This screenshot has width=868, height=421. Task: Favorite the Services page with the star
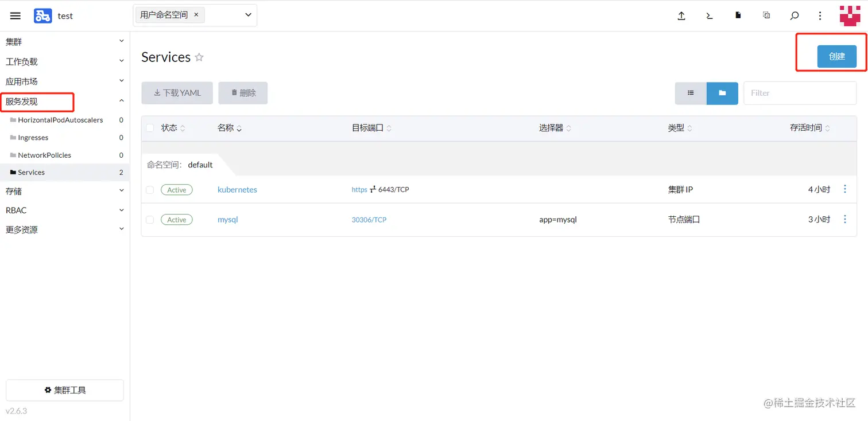point(199,57)
